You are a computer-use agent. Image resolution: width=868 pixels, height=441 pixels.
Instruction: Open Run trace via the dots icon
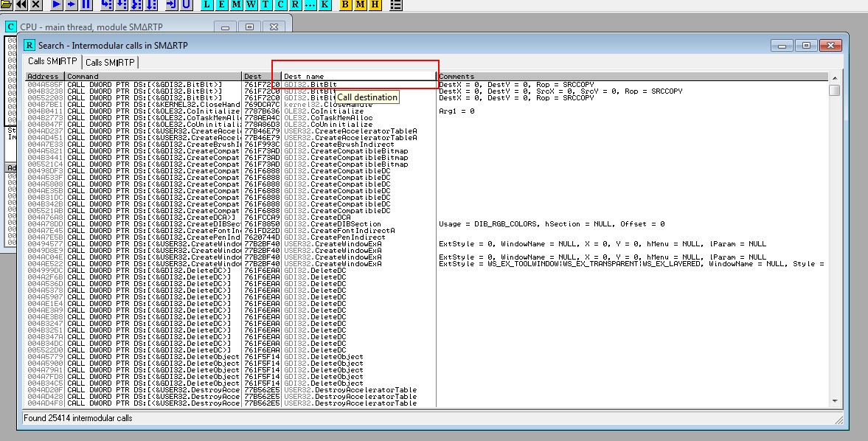[310, 4]
